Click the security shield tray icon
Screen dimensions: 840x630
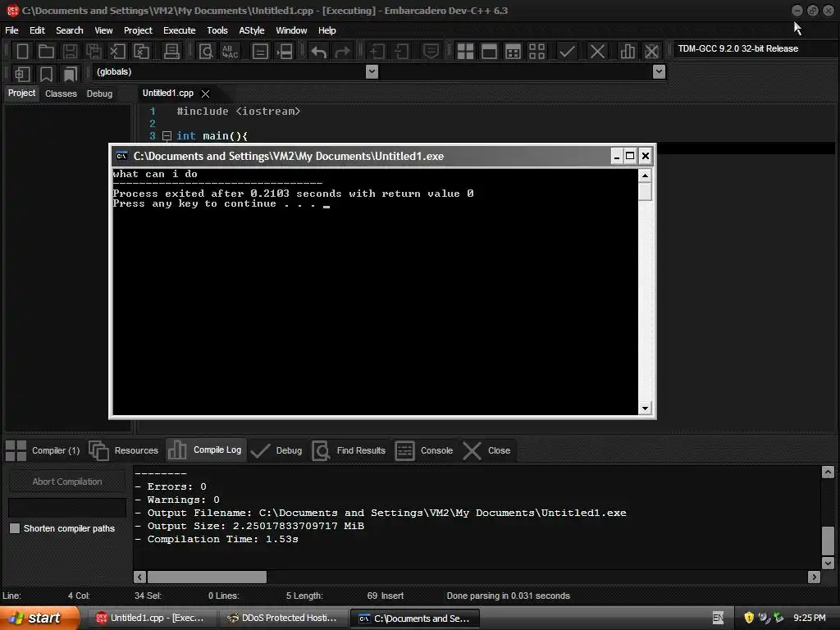749,618
